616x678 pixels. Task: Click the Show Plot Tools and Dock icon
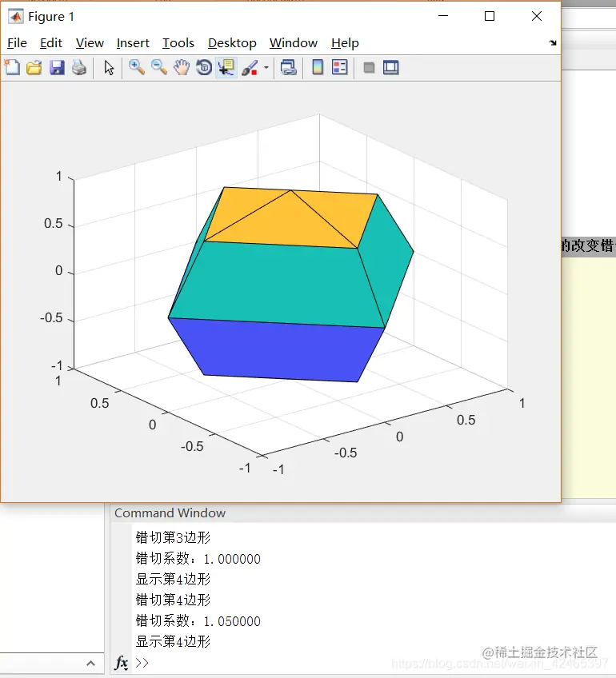click(x=390, y=67)
